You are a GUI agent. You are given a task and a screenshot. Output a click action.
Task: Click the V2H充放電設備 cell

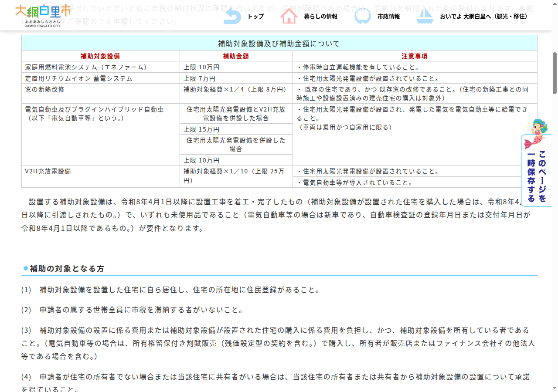pyautogui.click(x=100, y=176)
